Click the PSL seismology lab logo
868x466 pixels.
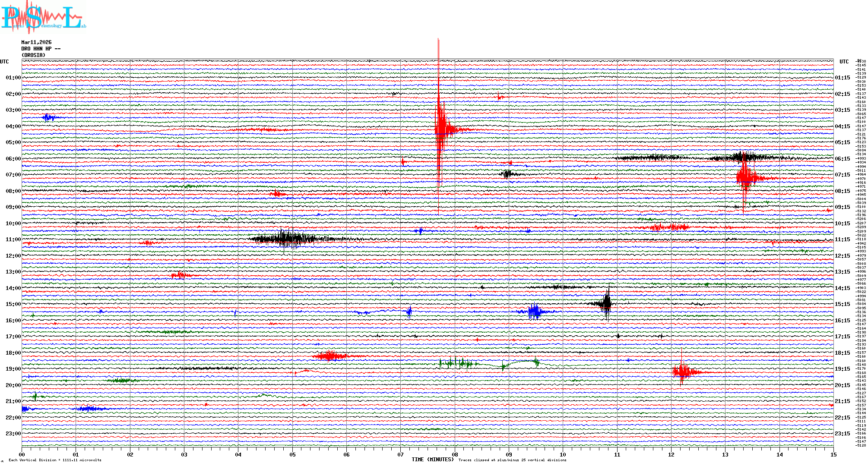pos(43,17)
